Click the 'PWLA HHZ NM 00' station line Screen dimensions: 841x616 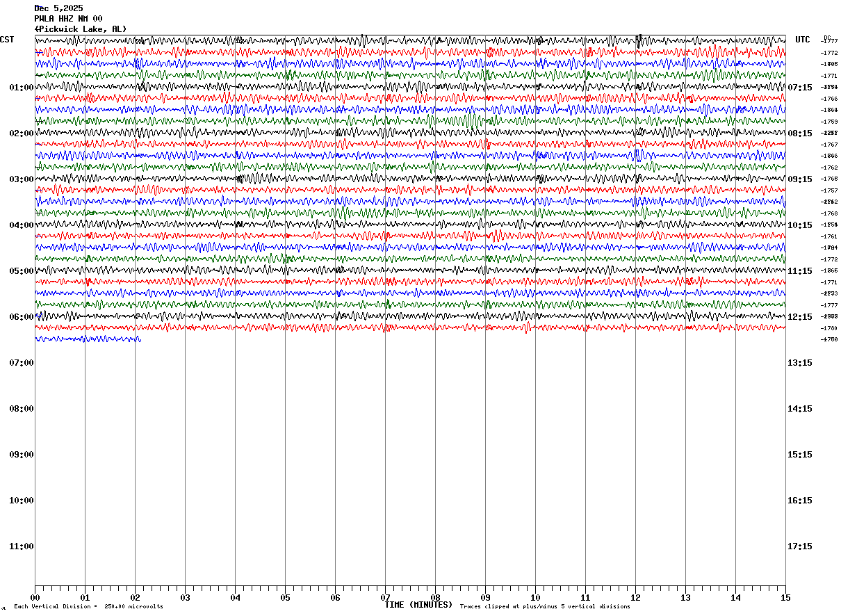(x=68, y=19)
